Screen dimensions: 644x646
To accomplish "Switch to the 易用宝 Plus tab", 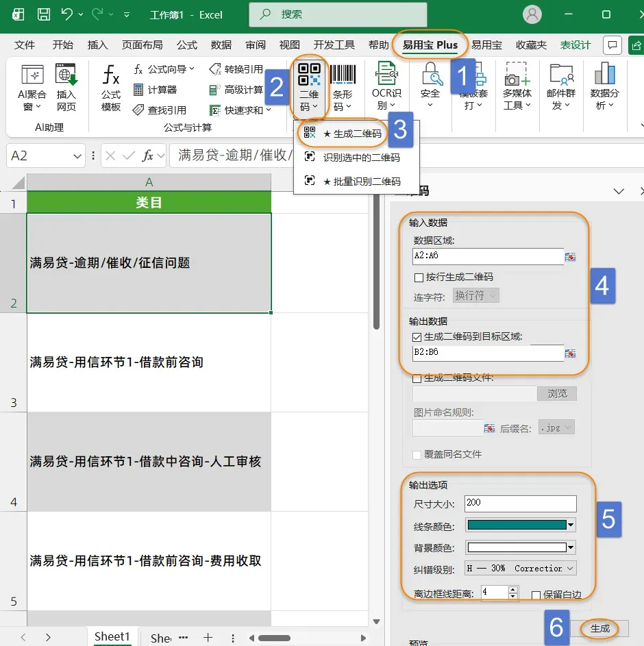I will click(430, 45).
